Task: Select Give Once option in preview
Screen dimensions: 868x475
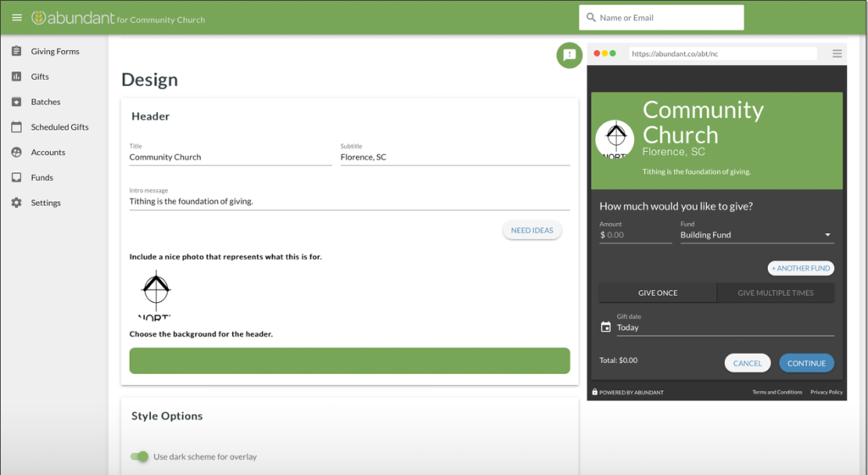Action: tap(657, 293)
